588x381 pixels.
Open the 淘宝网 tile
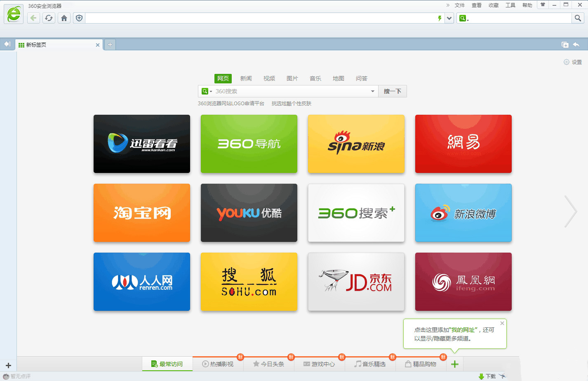(x=142, y=213)
